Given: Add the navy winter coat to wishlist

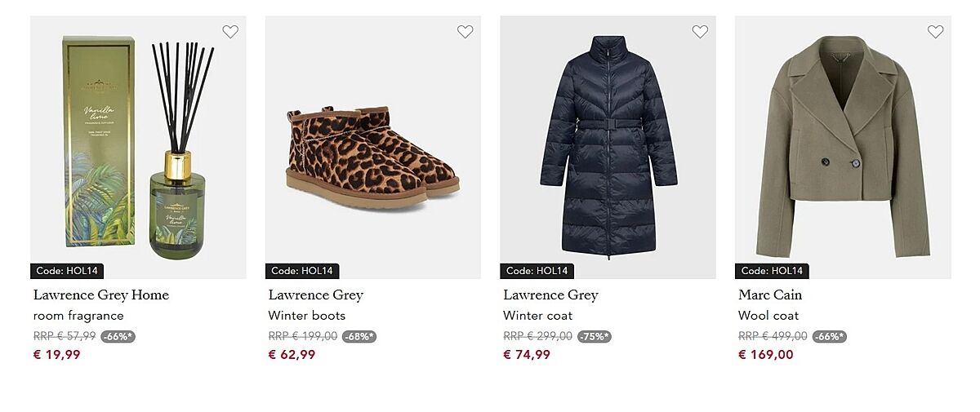Looking at the screenshot, I should [700, 32].
